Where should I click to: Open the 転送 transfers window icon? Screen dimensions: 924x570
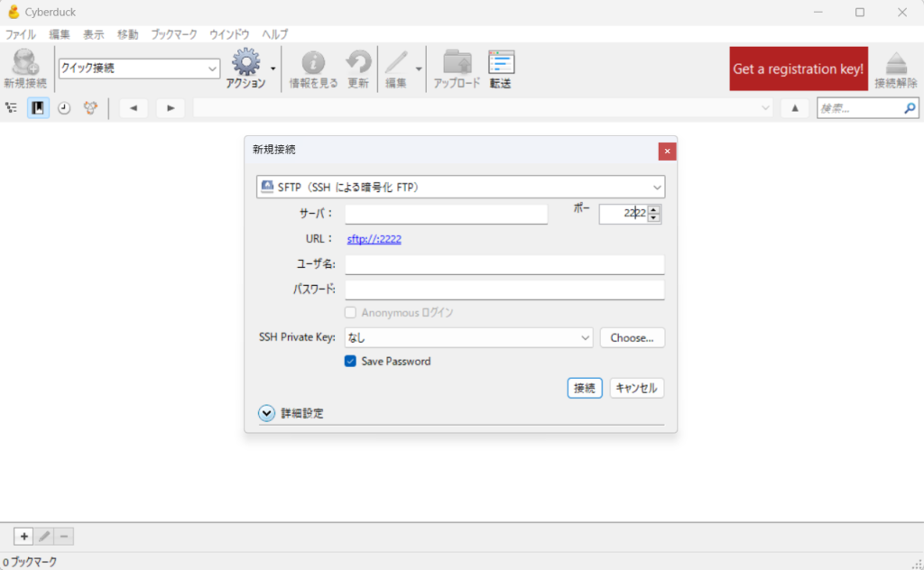501,69
